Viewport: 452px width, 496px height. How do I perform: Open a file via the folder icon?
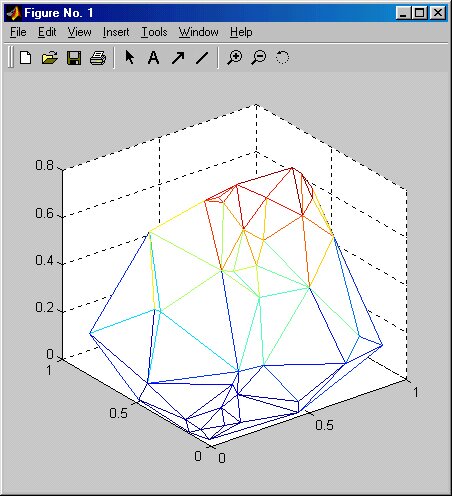tap(50, 58)
